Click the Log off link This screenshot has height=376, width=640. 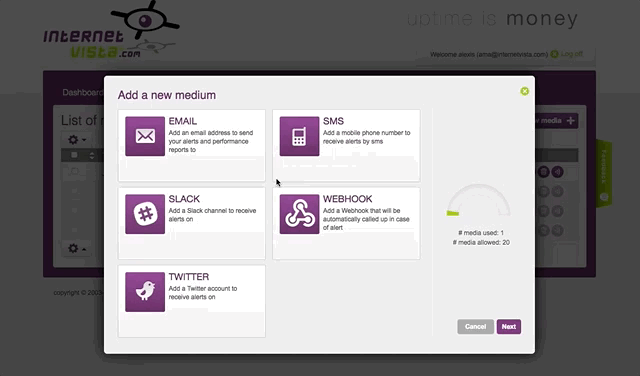tap(571, 54)
